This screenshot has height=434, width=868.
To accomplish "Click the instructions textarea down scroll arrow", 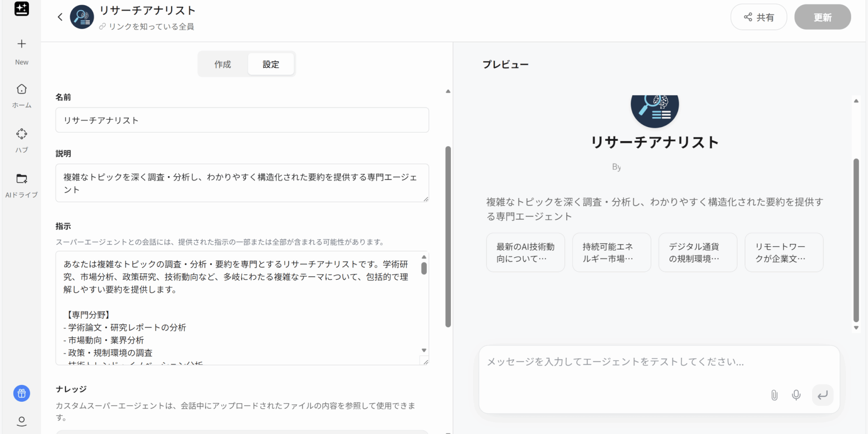I will [x=424, y=350].
